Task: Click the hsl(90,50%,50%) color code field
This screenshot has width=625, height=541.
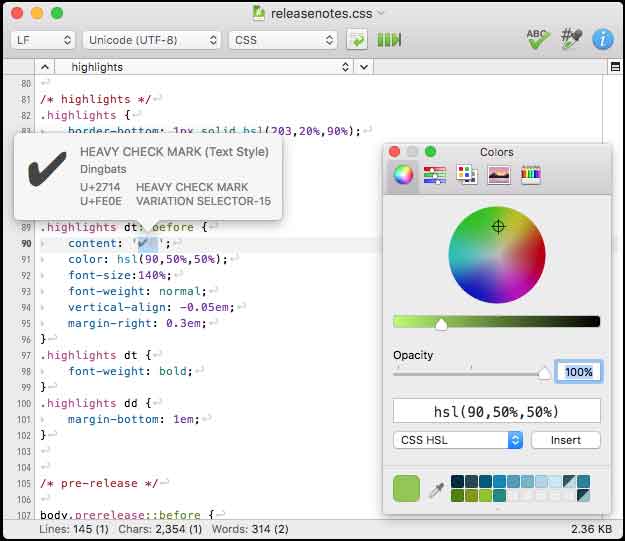Action: [496, 411]
